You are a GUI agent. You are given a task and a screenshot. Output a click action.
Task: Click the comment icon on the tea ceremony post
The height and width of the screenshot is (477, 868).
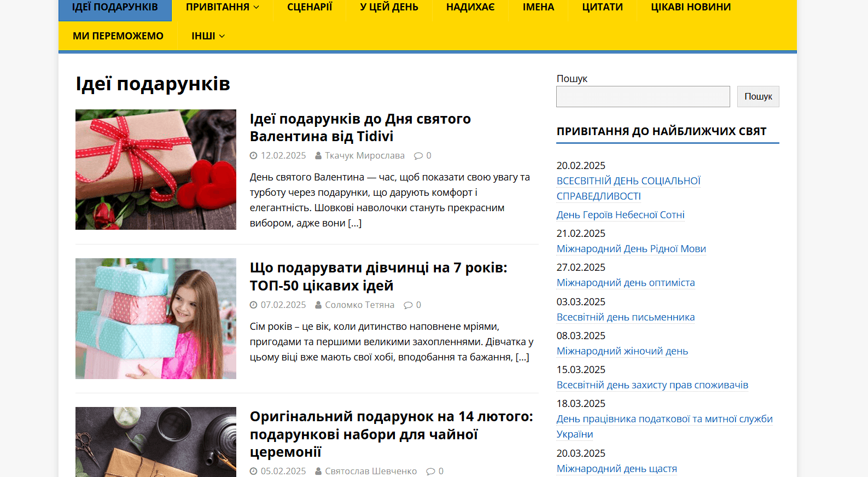[x=430, y=472]
